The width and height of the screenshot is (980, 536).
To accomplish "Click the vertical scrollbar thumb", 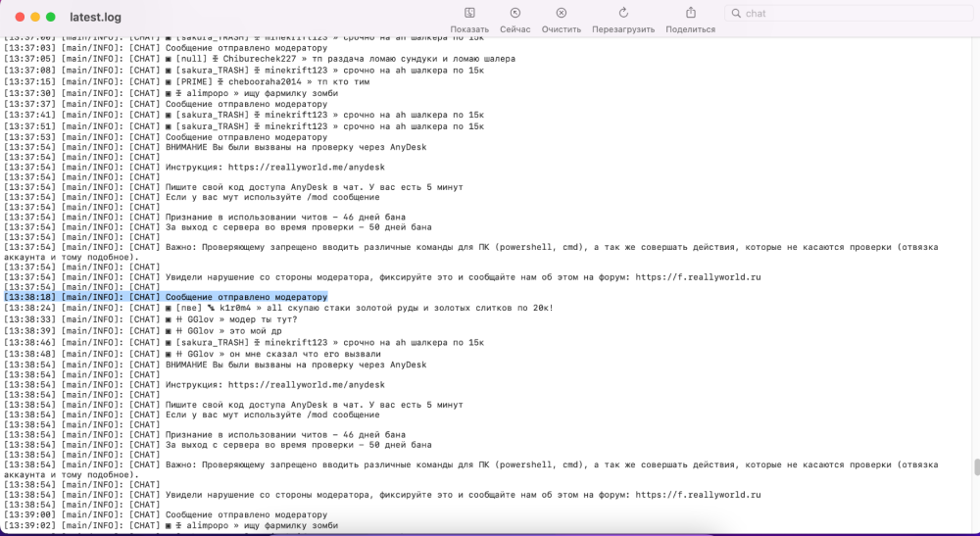I will pos(976,467).
